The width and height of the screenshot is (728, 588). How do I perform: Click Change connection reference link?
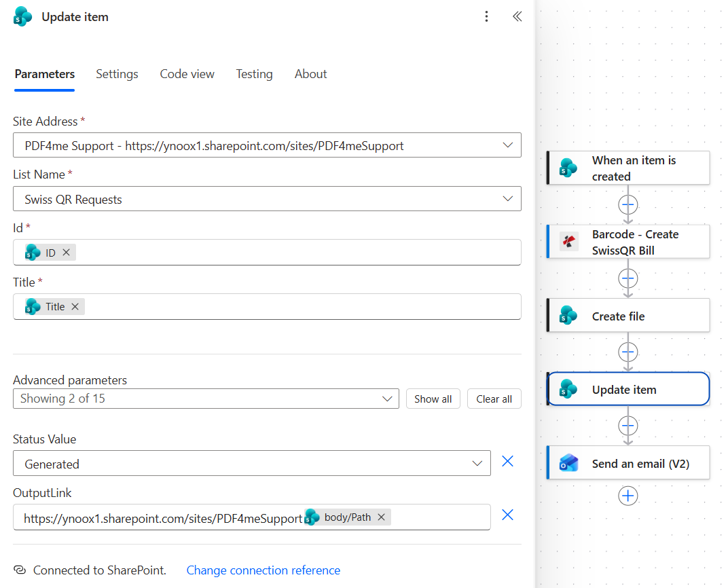tap(263, 570)
